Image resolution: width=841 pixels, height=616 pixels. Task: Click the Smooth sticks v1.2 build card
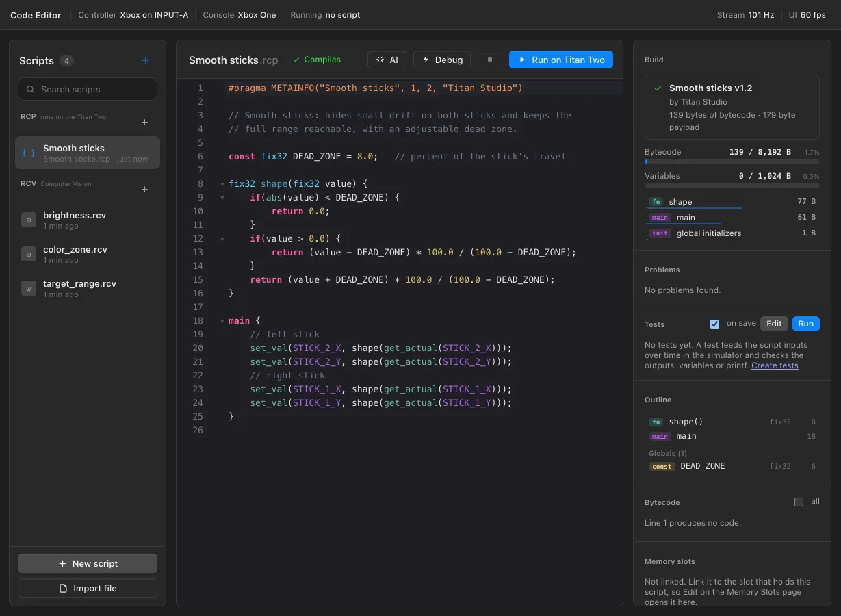(732, 107)
